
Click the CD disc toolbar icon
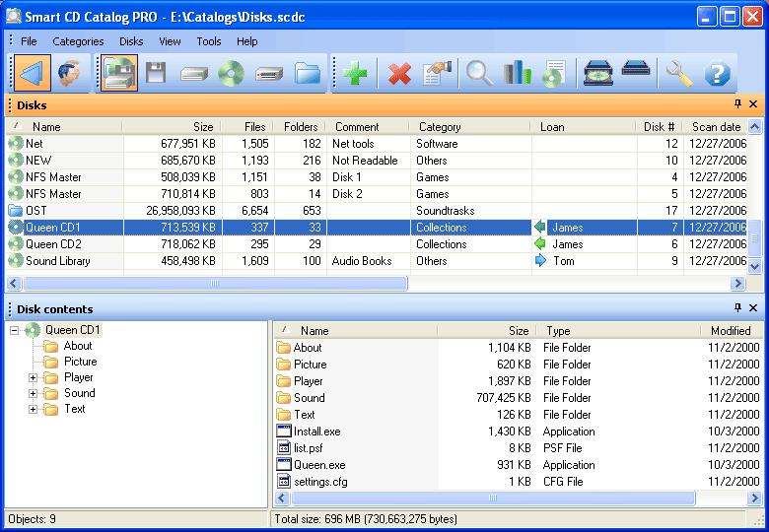coord(231,74)
